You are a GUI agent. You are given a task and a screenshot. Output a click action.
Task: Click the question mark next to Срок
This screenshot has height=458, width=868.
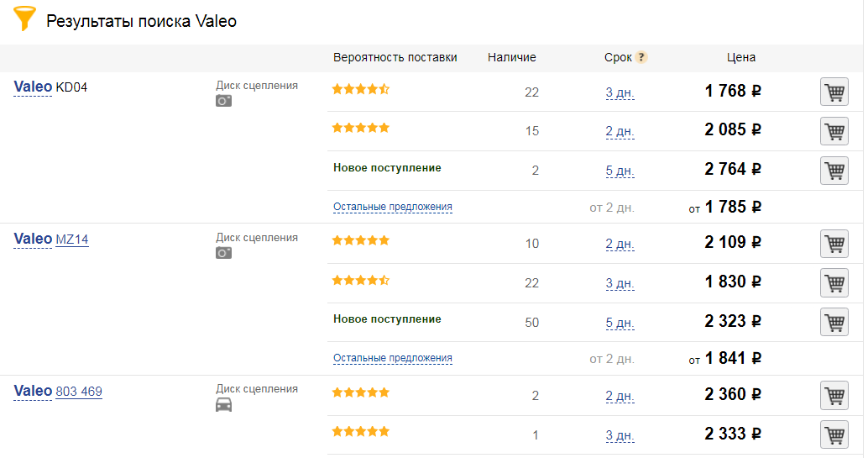[641, 58]
